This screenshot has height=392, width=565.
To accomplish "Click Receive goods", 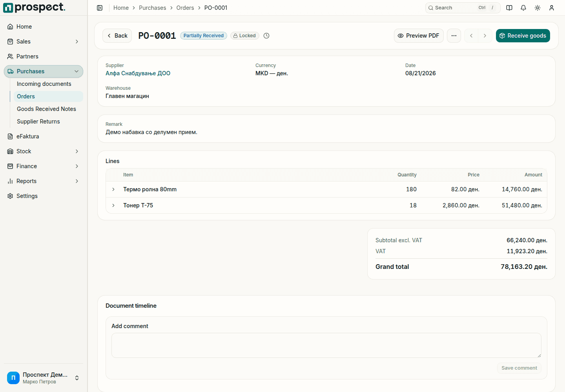I will (x=523, y=36).
